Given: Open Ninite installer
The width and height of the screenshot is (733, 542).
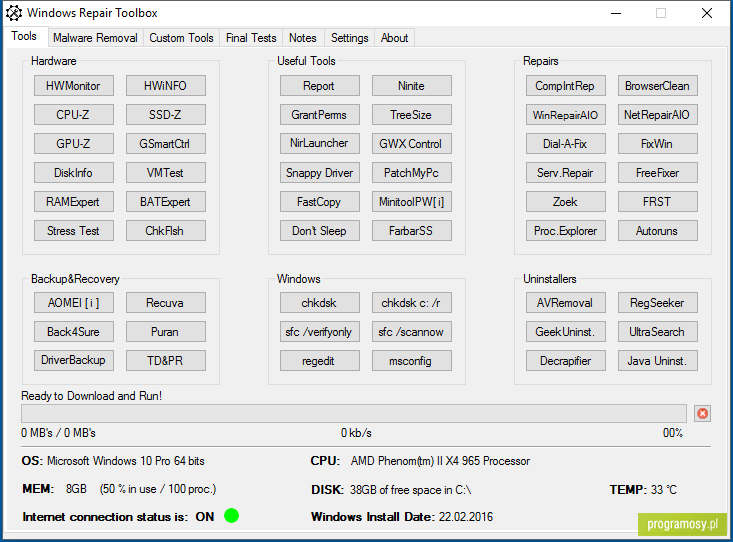Looking at the screenshot, I should pyautogui.click(x=412, y=86).
